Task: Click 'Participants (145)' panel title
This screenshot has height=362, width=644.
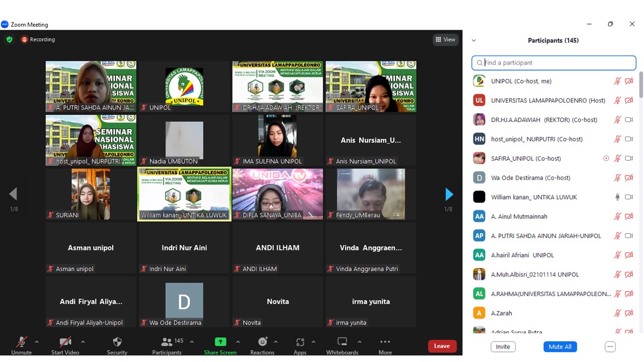Action: point(553,40)
